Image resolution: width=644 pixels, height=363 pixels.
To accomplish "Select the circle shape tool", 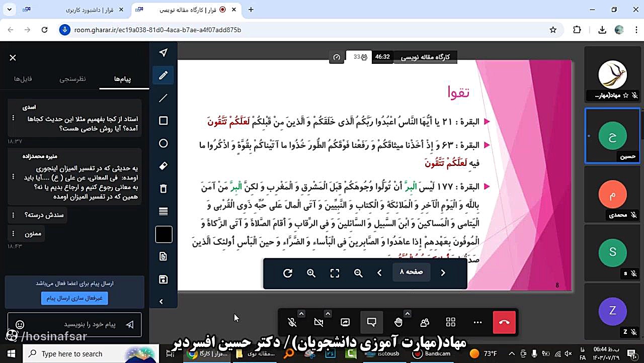I will click(x=163, y=143).
